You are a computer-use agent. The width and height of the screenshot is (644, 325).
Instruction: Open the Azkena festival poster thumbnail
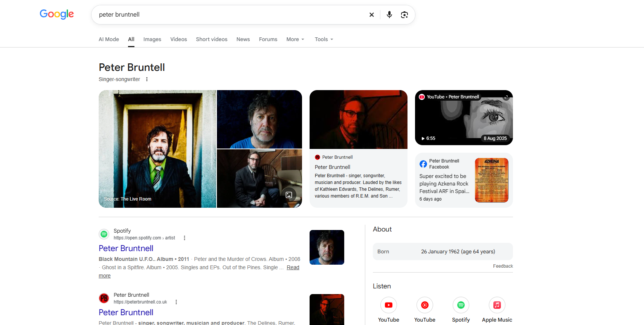pyautogui.click(x=491, y=180)
